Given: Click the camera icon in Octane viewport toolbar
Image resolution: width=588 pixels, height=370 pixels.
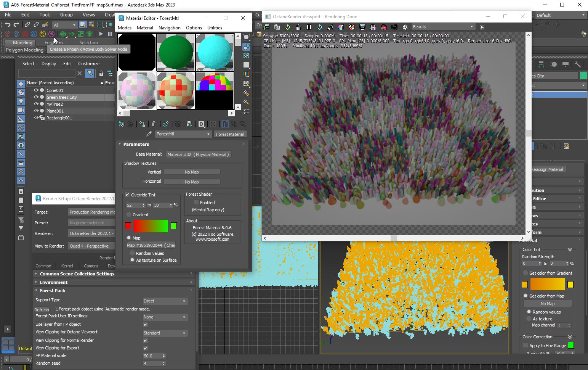Looking at the screenshot, I should [x=394, y=27].
